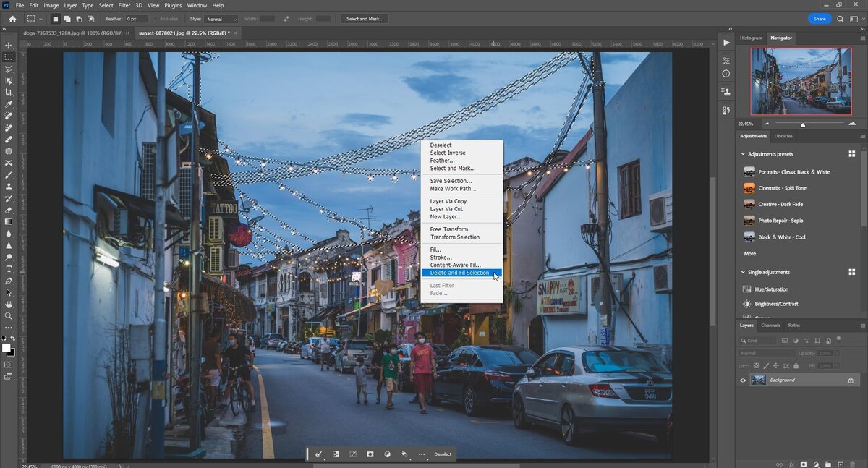Select the Rectangular Marquee tool in toolbar
The image size is (868, 468).
coord(9,56)
